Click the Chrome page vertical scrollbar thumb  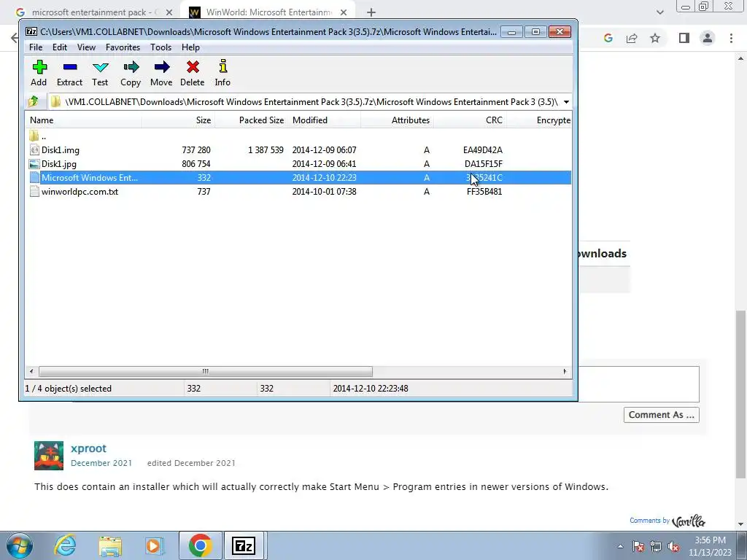(x=740, y=394)
